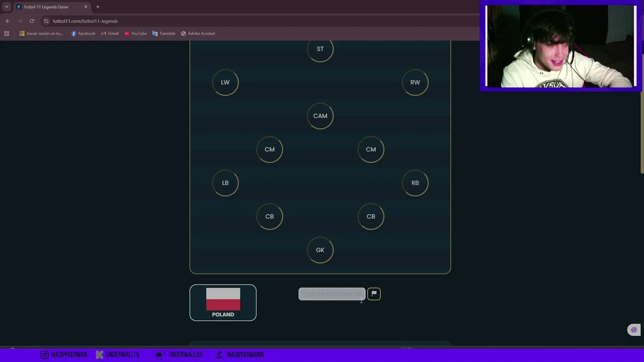Screen dimensions: 644x362
Task: Select the GK position circle
Action: tap(320, 250)
